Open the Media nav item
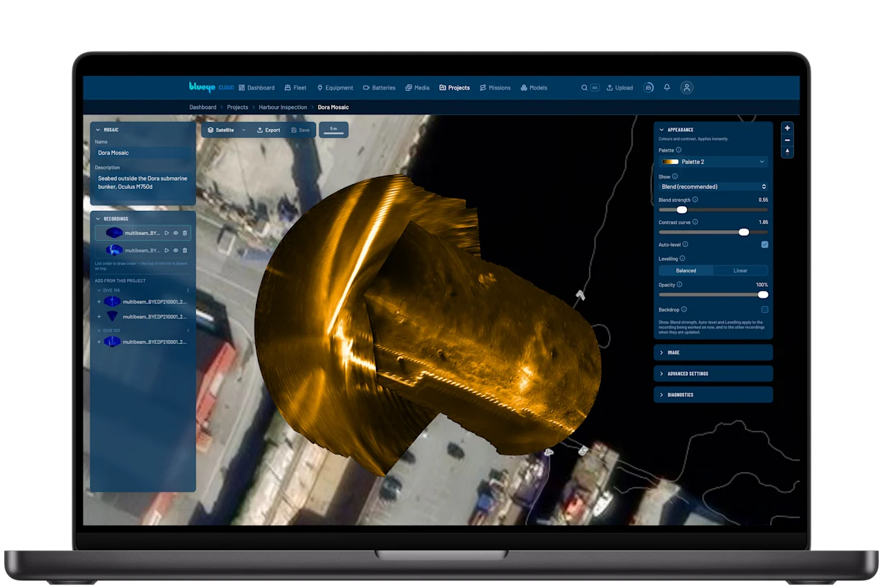 [417, 88]
